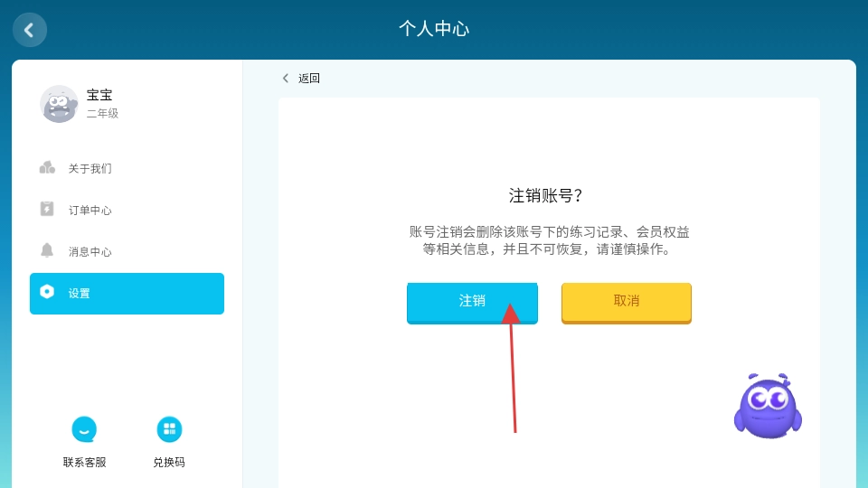
Task: Click the 关于我们 blocks icon
Action: pos(47,168)
